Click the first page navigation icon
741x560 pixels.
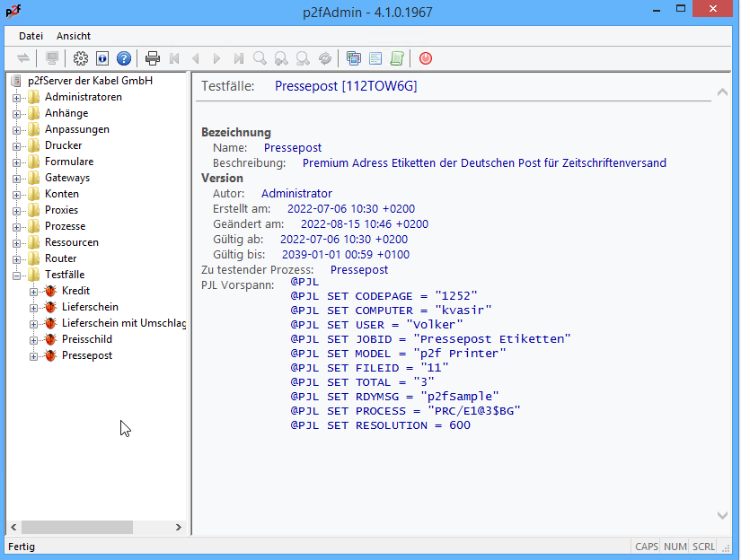(x=174, y=58)
